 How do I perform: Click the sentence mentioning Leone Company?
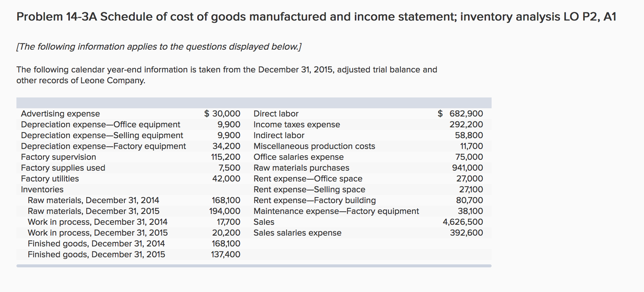[x=227, y=75]
